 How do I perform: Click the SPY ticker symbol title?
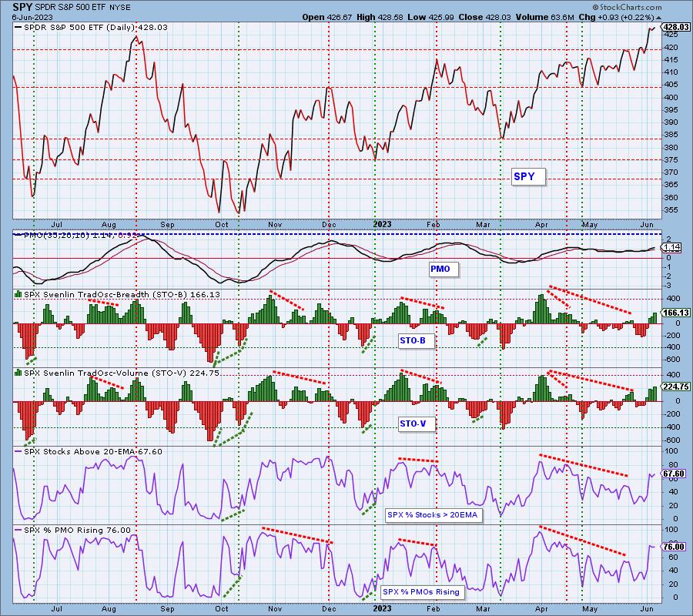click(x=22, y=7)
